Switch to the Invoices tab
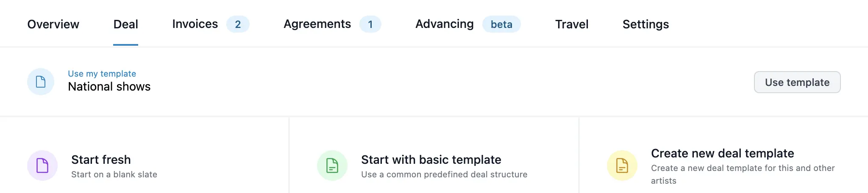Screen dimensions: 868x193 [x=195, y=24]
